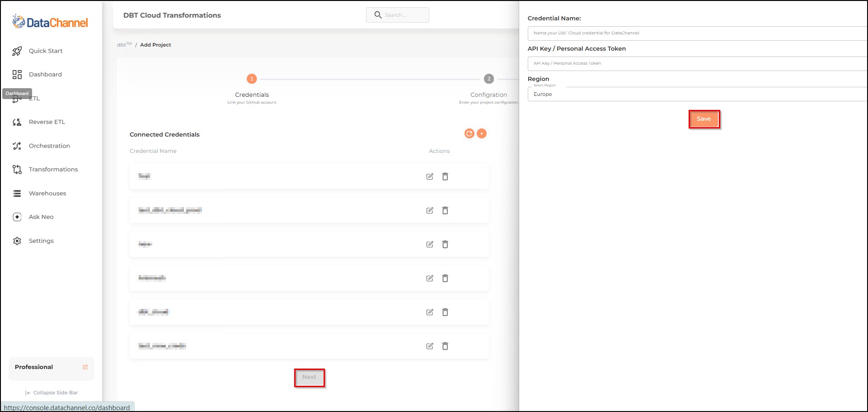Delete the first credential in the list
Screen dimensions: 868x412
point(445,176)
